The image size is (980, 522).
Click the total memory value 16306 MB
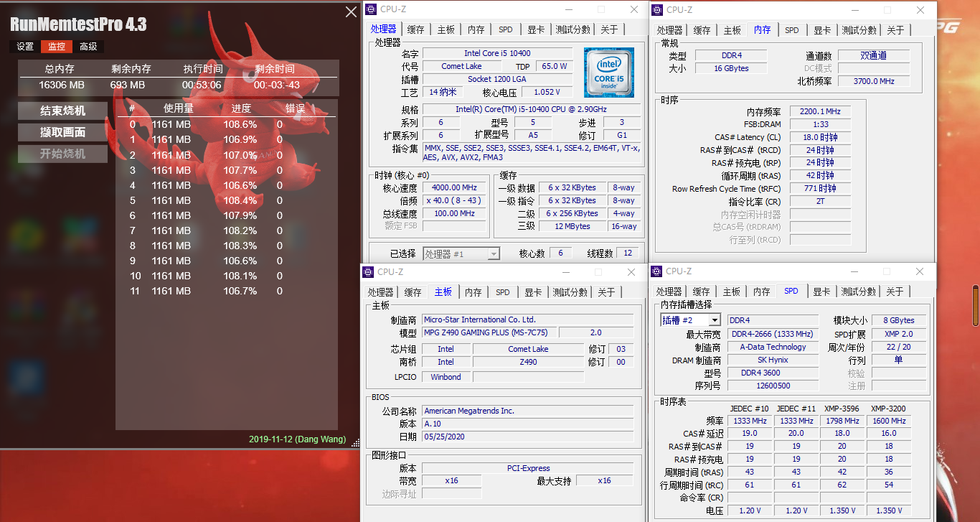(62, 85)
